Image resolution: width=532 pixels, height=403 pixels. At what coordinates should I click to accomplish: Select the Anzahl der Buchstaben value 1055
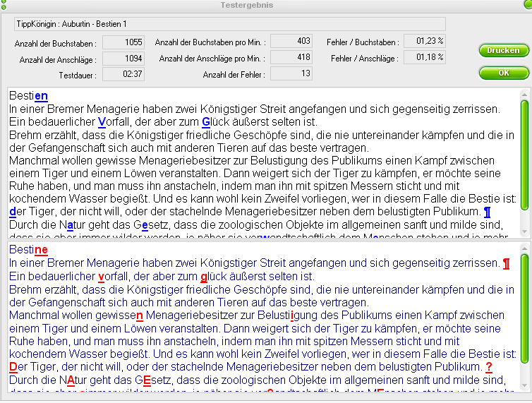pyautogui.click(x=123, y=42)
